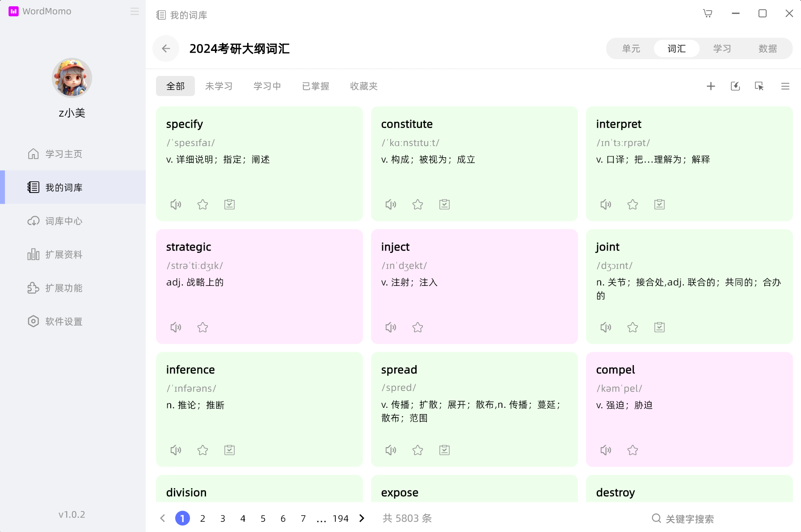Click the back arrow beside 2024考研大纲词汇

coord(166,49)
